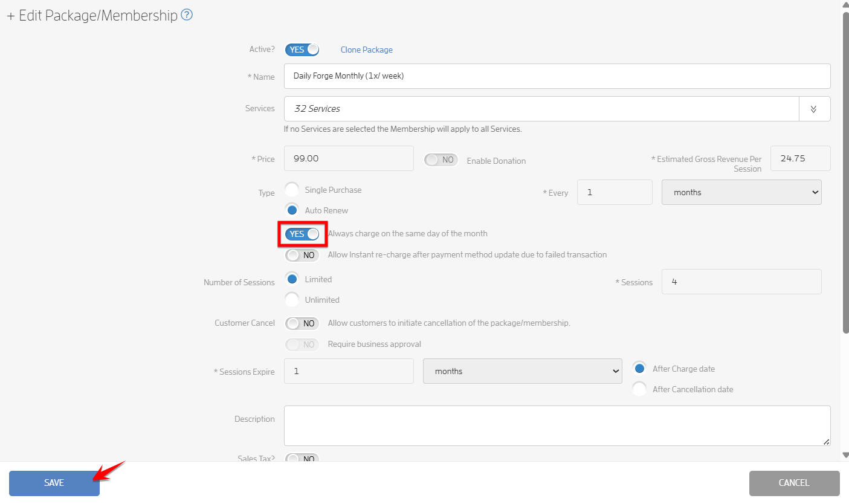
Task: Click the 'Always charge on the same day of the month' text
Action: [x=407, y=233]
